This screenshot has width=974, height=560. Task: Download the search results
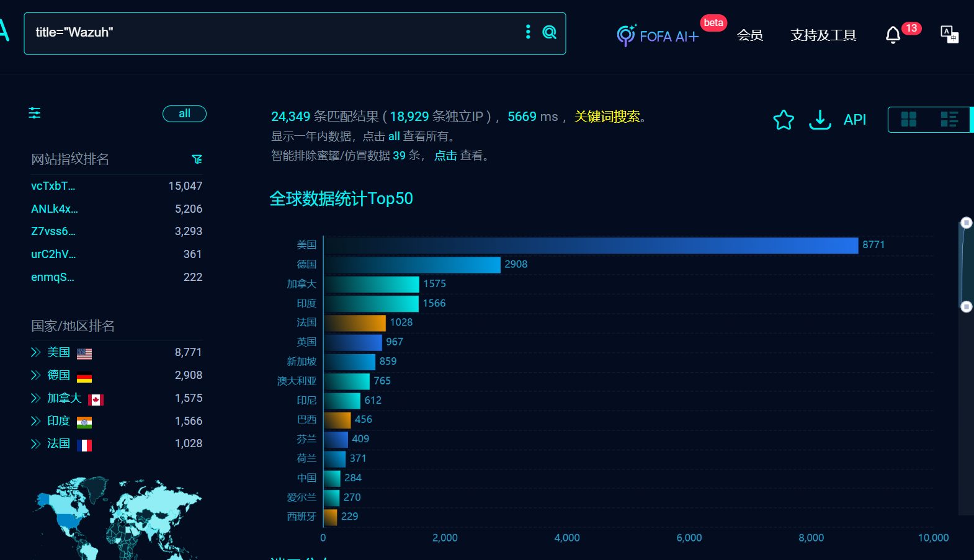pos(820,120)
